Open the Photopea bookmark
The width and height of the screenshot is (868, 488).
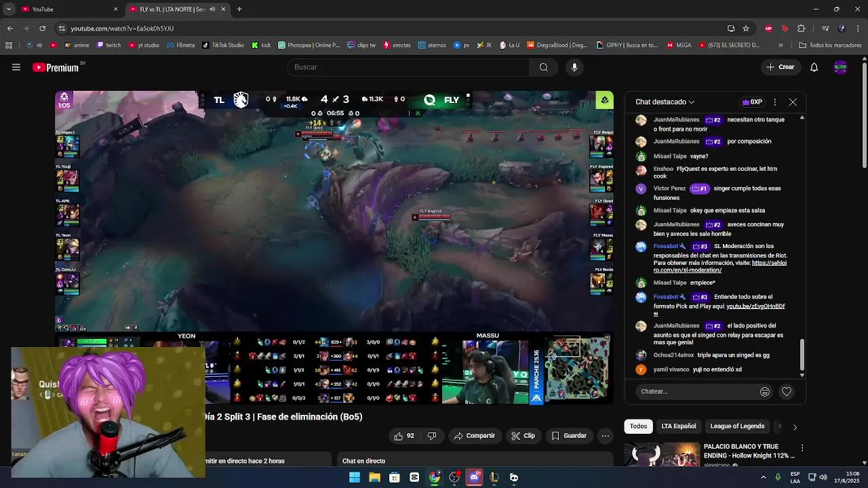coord(309,45)
